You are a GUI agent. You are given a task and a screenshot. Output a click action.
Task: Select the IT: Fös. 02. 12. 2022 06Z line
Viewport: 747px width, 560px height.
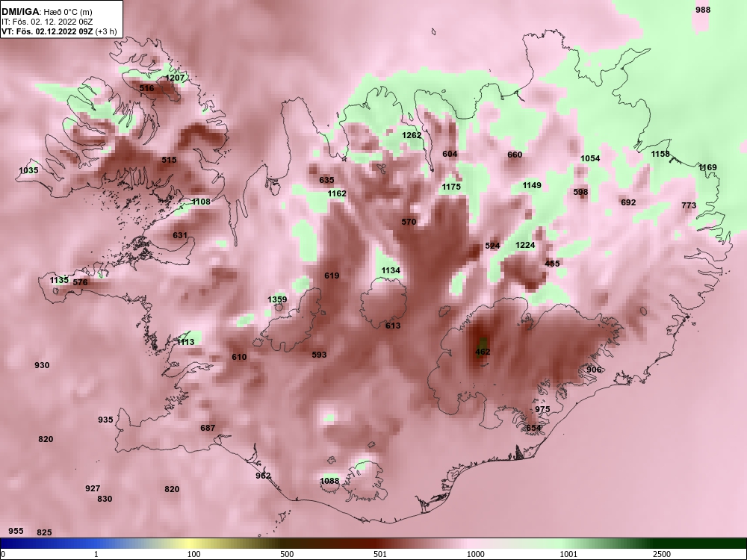click(x=46, y=22)
